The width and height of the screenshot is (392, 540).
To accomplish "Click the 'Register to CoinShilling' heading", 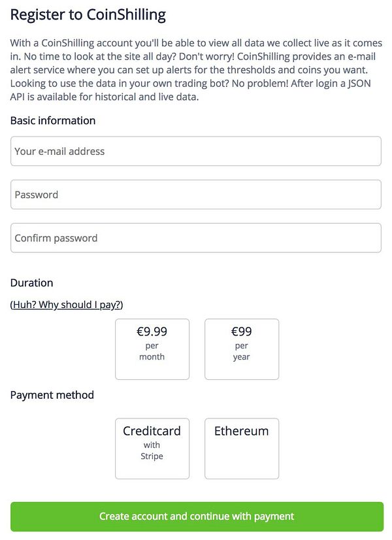I will click(x=88, y=14).
